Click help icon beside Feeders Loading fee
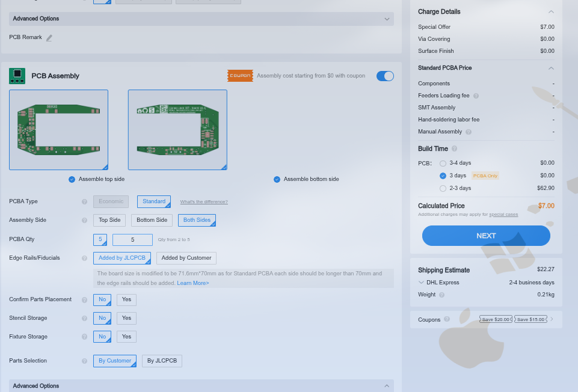This screenshot has height=392, width=578. (476, 96)
